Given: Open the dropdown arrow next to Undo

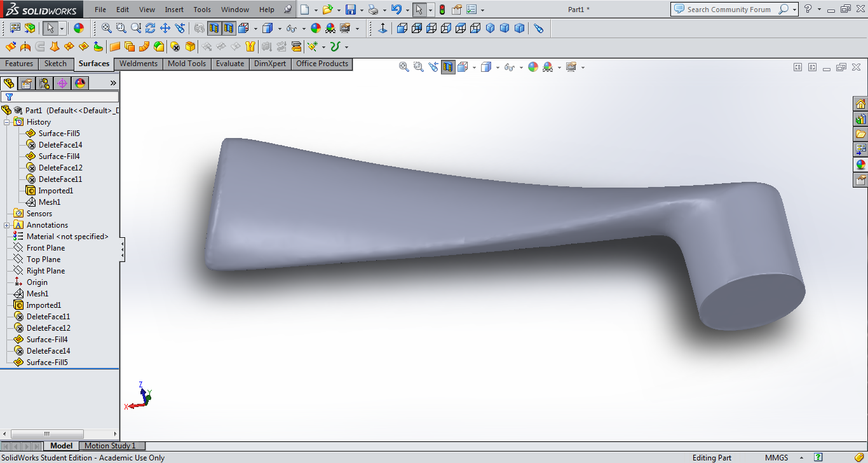Looking at the screenshot, I should coord(407,10).
